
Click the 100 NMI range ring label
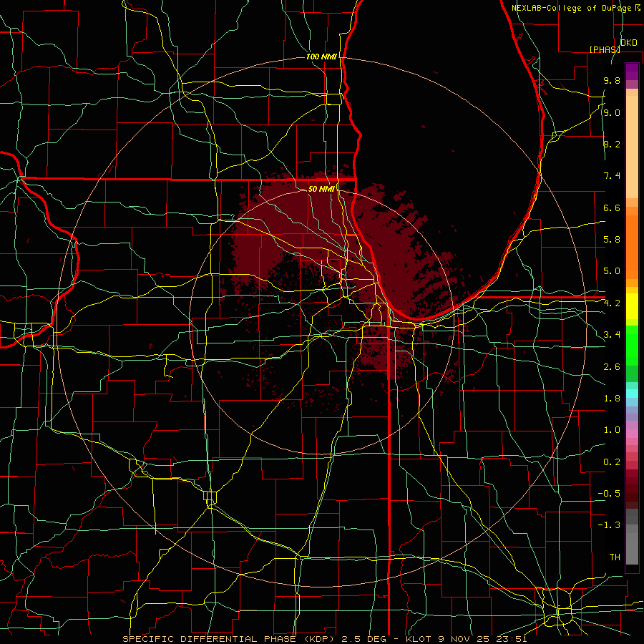point(321,57)
